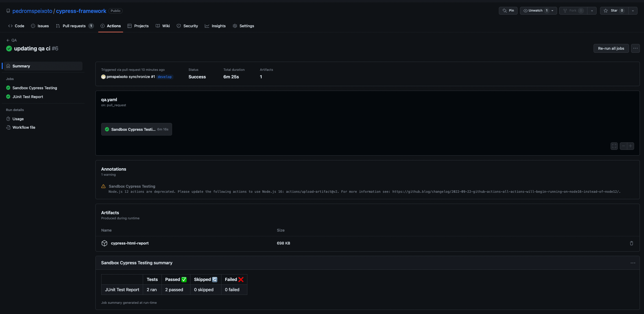This screenshot has width=644, height=314.
Task: Open Sandbox Cypress Testing graph node
Action: [x=137, y=129]
